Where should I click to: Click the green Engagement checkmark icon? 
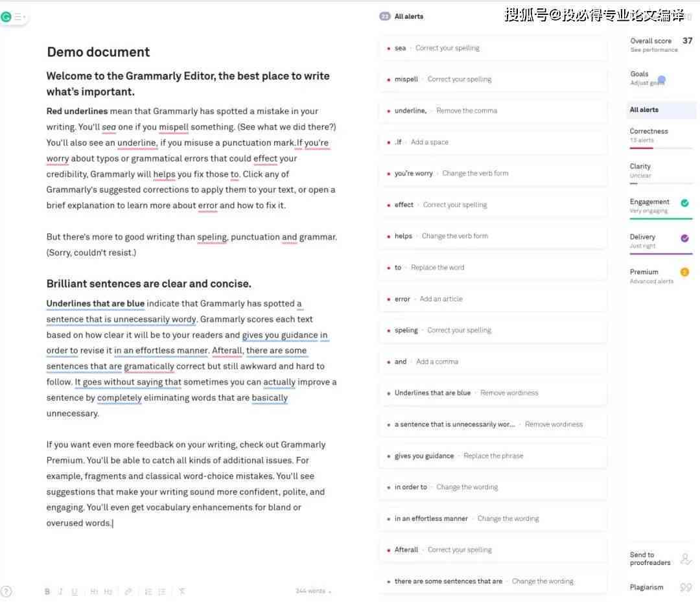pyautogui.click(x=684, y=203)
